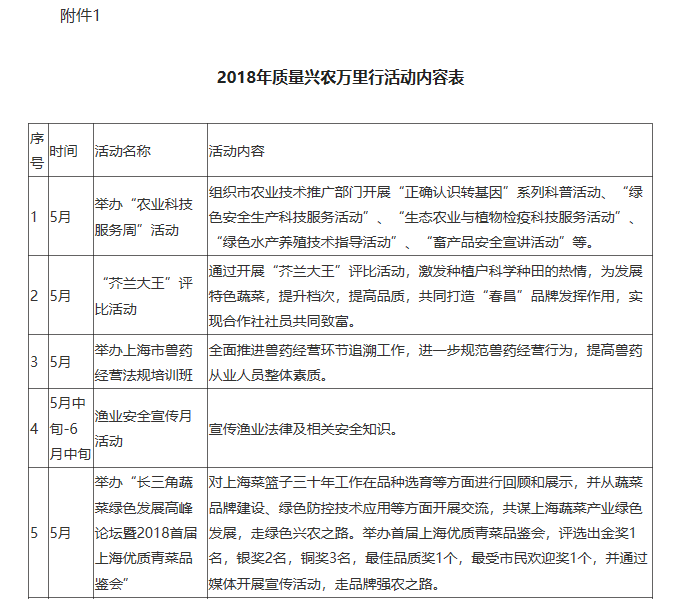The height and width of the screenshot is (599, 685).
Task: Click the 序号 column header
Action: (x=38, y=151)
